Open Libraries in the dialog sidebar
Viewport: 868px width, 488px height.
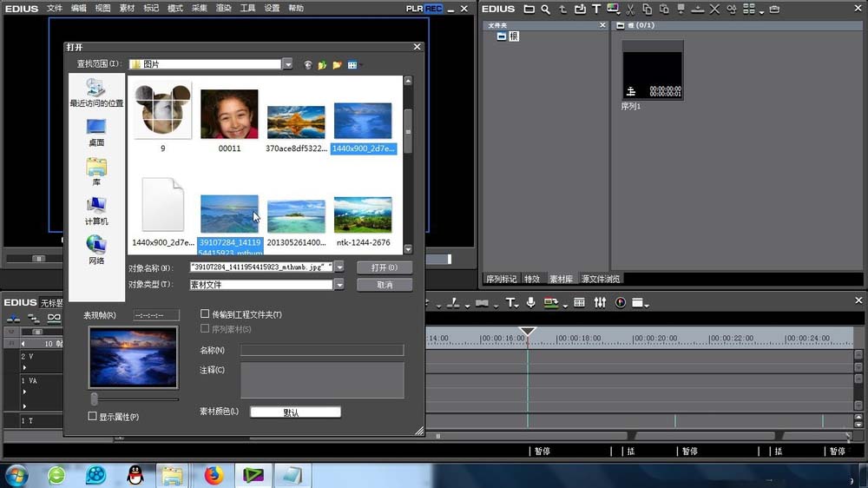pos(96,172)
